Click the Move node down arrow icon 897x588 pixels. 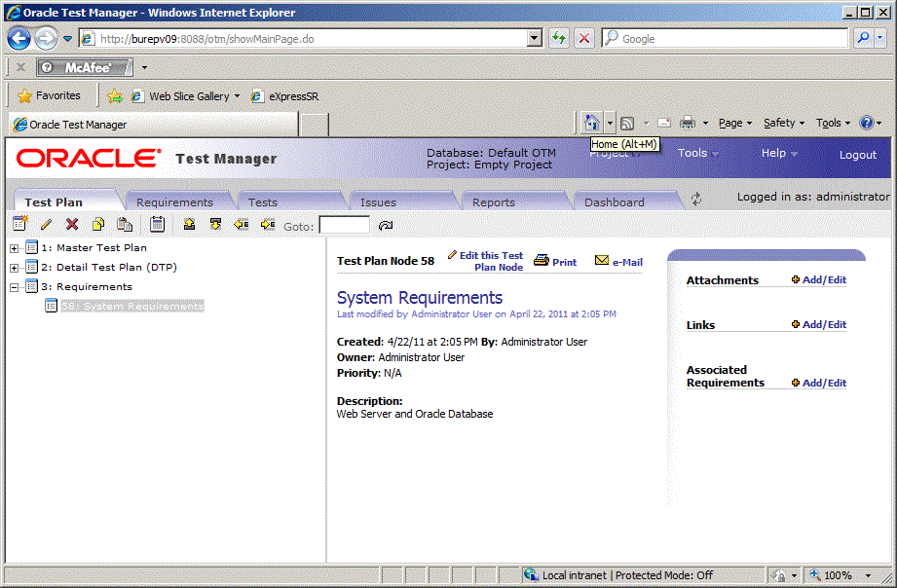[215, 224]
